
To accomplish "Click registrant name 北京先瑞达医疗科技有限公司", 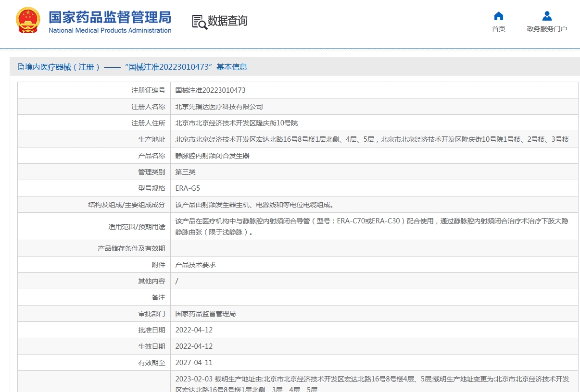I will [x=219, y=107].
